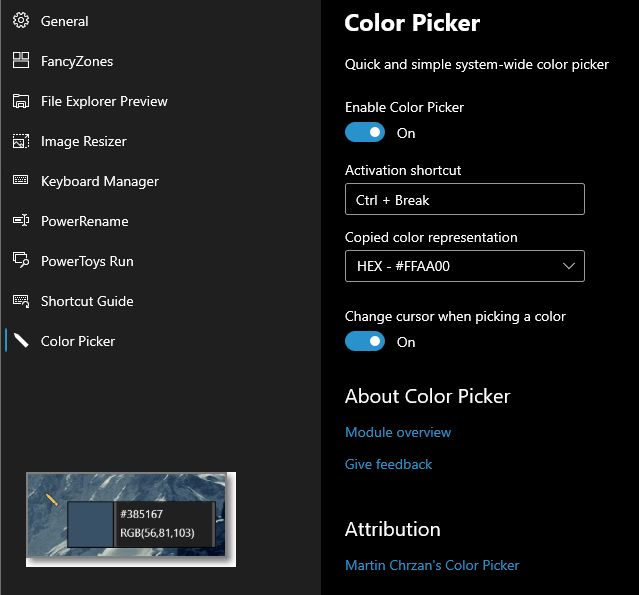Image resolution: width=639 pixels, height=595 pixels.
Task: Toggle the Enable Color Picker switch
Action: tap(365, 132)
